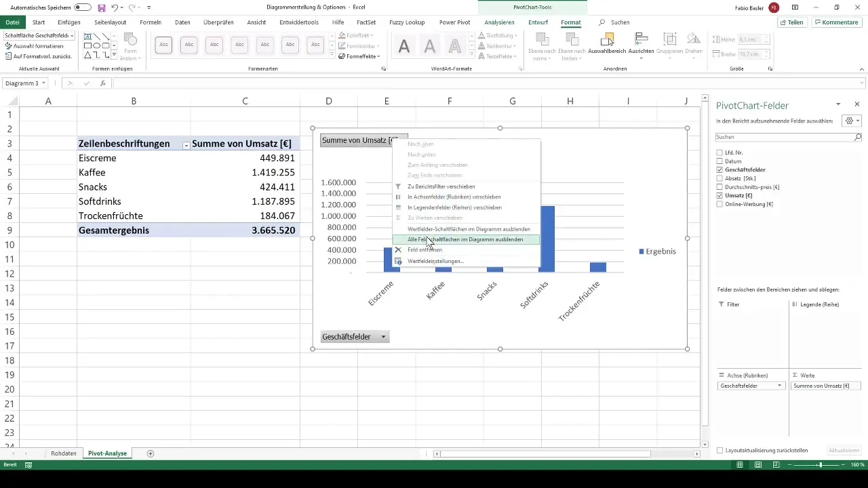Check the Lfd. Nr. field checkbox
This screenshot has width=868, height=488.
tap(720, 152)
